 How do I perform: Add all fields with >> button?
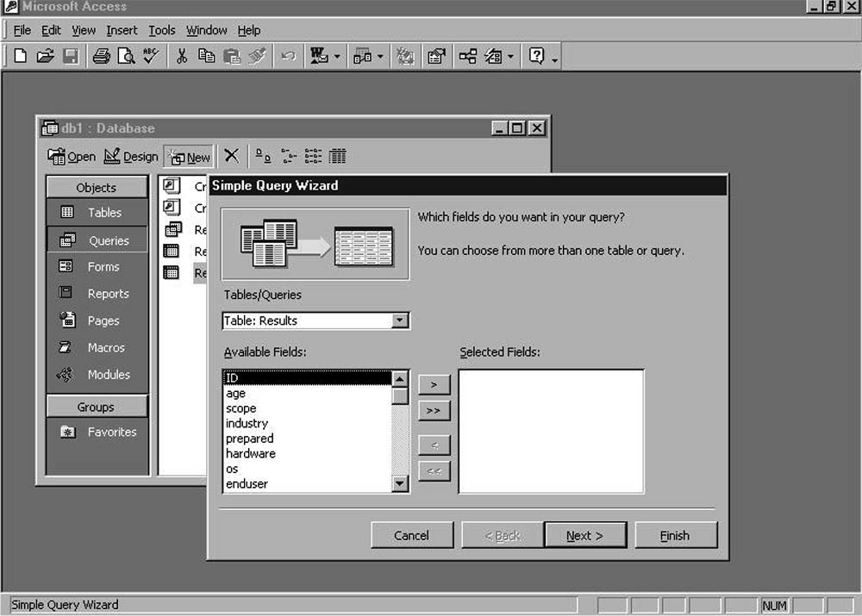(434, 410)
